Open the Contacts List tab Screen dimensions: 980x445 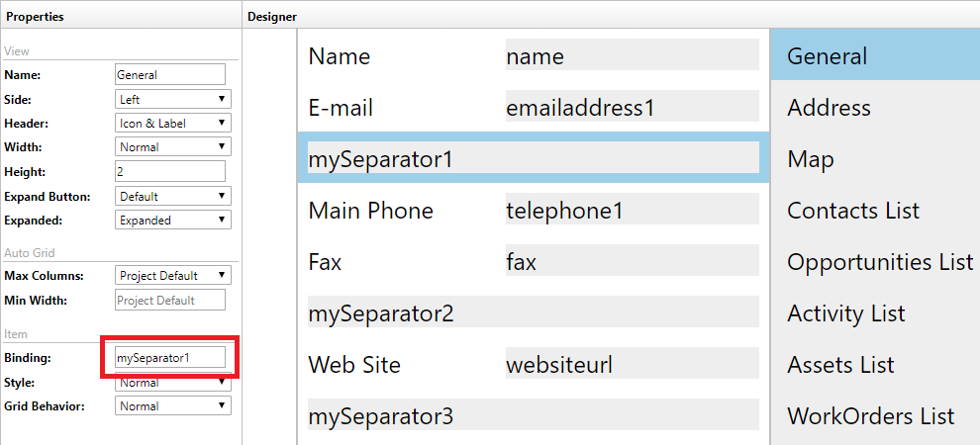pyautogui.click(x=852, y=211)
